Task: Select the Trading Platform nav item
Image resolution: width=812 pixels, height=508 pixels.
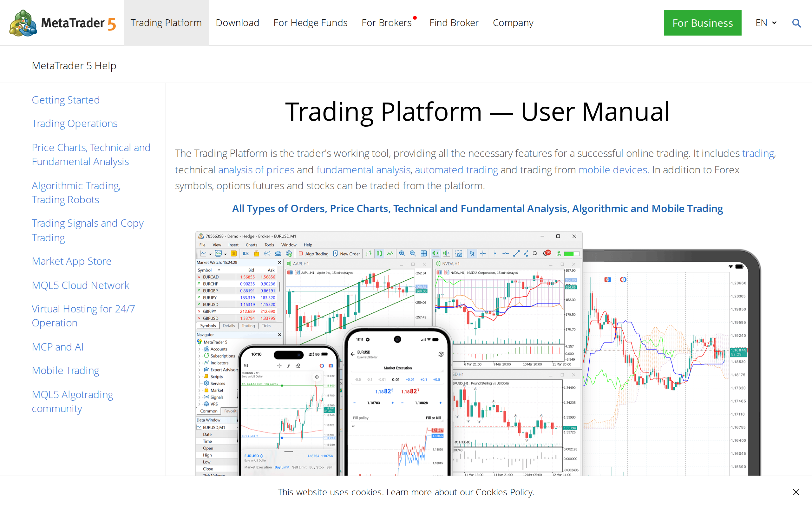Action: pos(166,23)
